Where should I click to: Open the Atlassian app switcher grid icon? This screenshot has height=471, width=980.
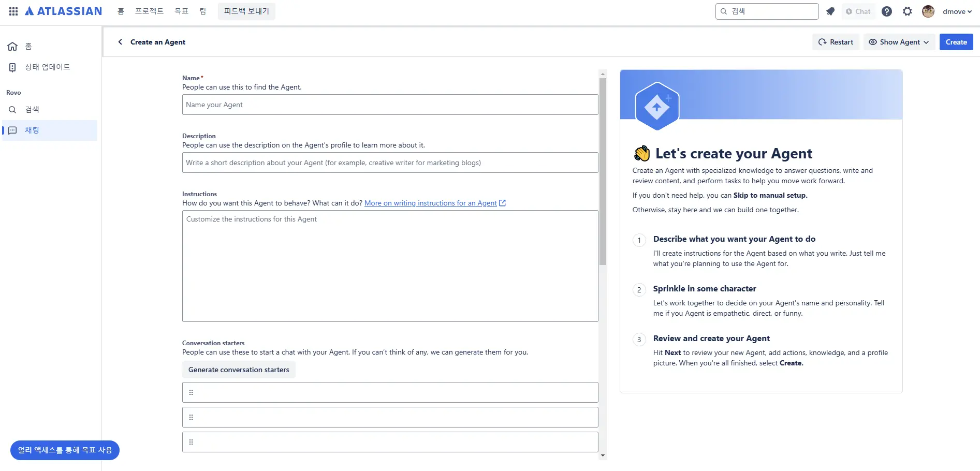pyautogui.click(x=13, y=11)
